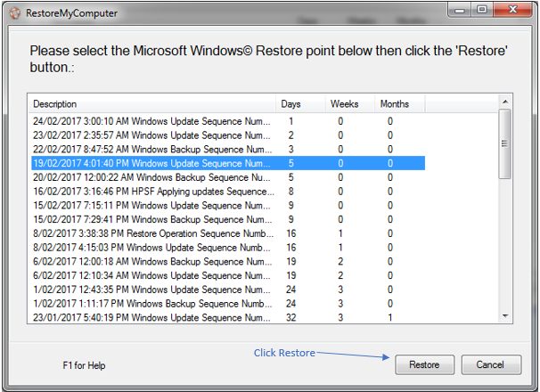The width and height of the screenshot is (540, 392).
Task: Close the RestoreMyComputer window
Action: point(512,10)
